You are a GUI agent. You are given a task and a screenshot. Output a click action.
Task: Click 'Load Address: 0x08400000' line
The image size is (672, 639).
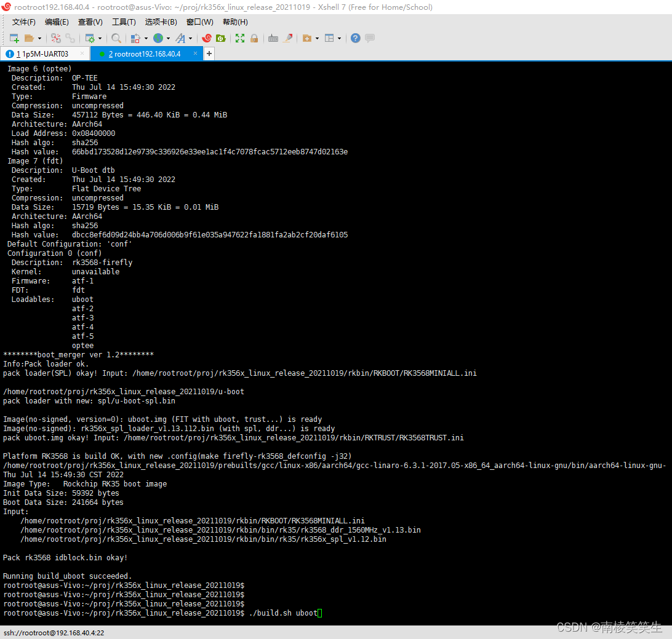(x=63, y=133)
